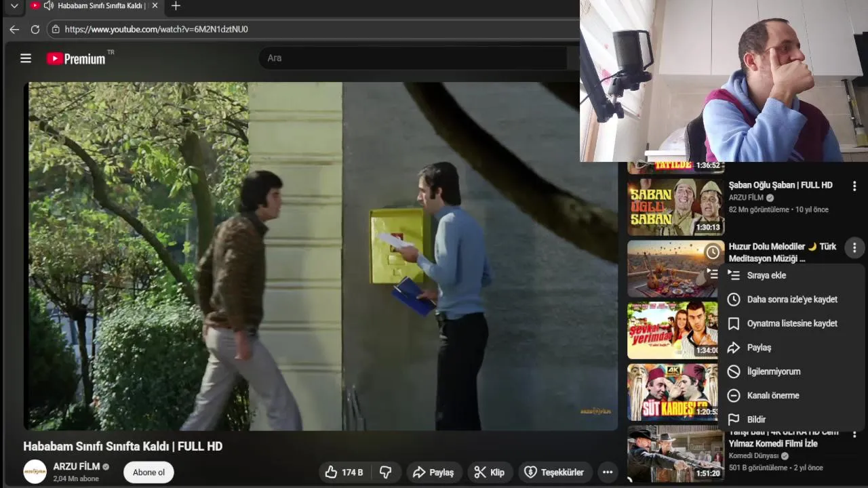This screenshot has width=868, height=488.
Task: Click the video title Hababam Sınıfı Sınıfta Kaldı
Action: coord(123,447)
